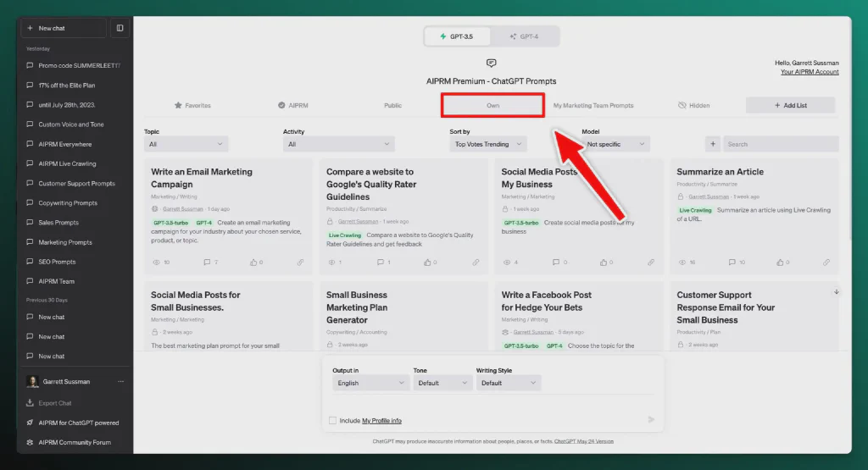Open comments icon on Summarize an Article card

point(732,262)
